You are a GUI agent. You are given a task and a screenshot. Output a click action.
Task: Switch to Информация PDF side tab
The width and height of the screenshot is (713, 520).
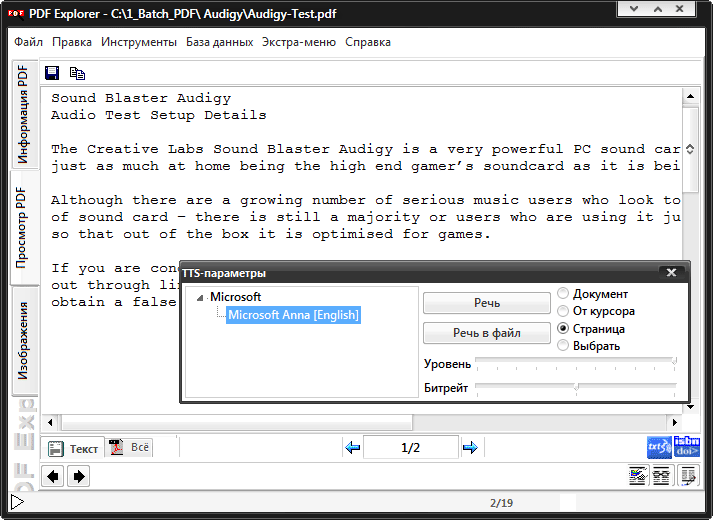coord(24,115)
